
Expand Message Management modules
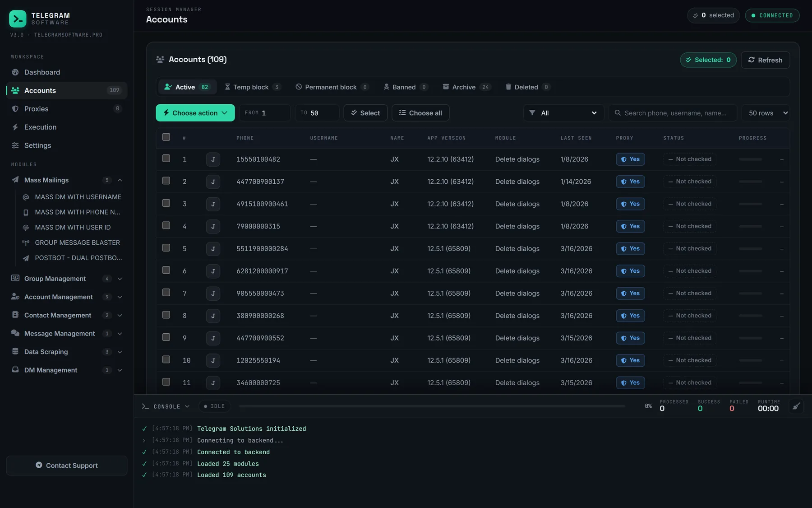(67, 334)
